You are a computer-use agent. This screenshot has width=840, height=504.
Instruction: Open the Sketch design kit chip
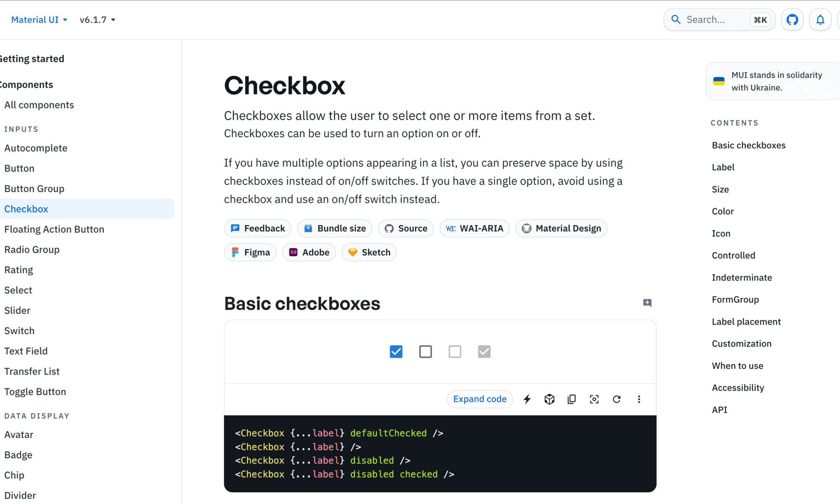pos(369,252)
